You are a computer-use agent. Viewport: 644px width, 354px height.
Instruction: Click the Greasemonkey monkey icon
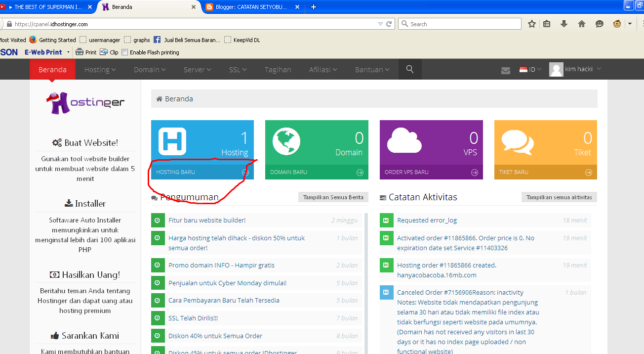coord(617,24)
